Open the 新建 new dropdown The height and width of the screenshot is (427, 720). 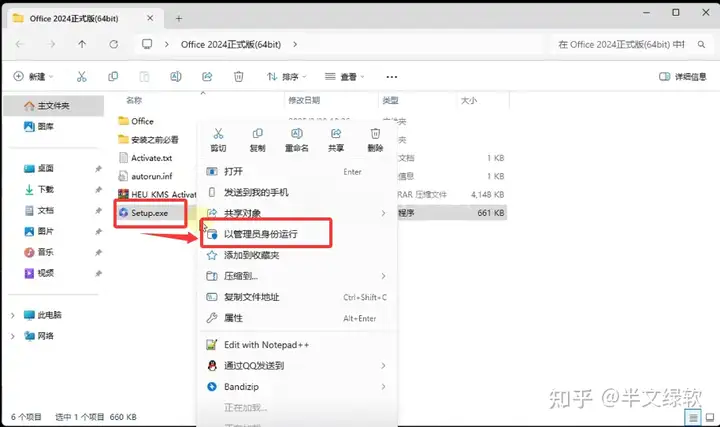point(33,77)
